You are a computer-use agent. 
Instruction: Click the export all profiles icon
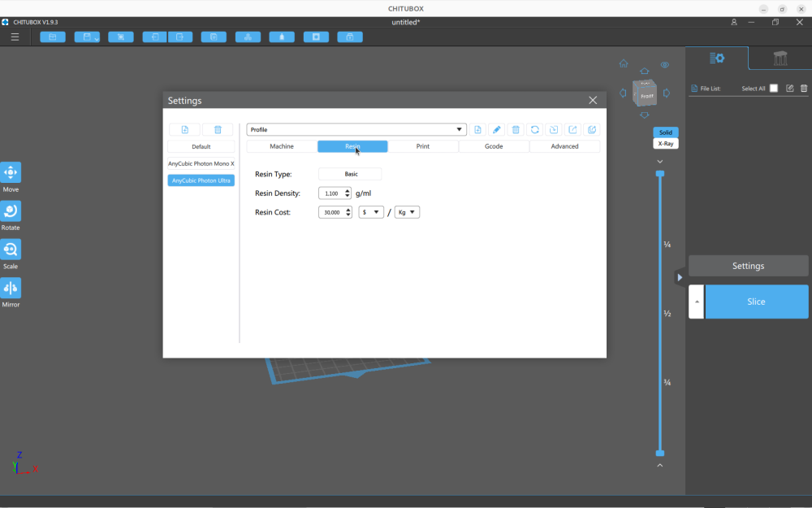coord(592,129)
